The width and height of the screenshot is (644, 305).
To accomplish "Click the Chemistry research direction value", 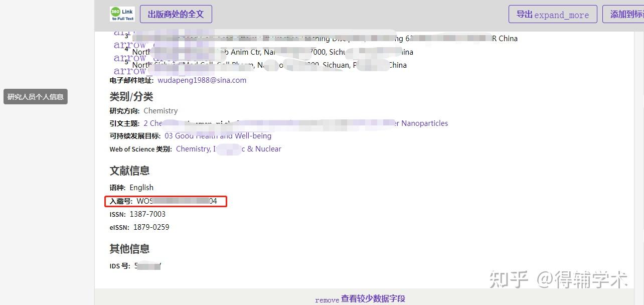I will (160, 110).
